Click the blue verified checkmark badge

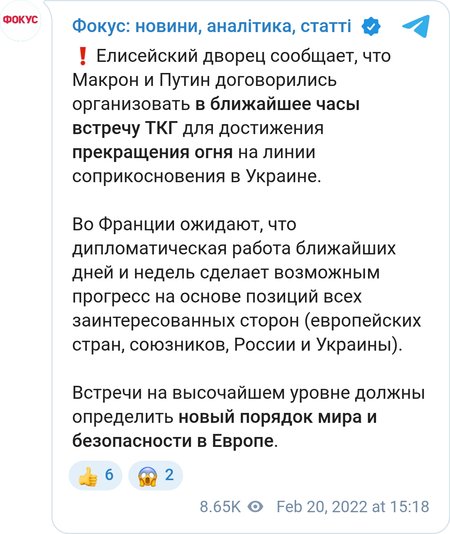(371, 27)
